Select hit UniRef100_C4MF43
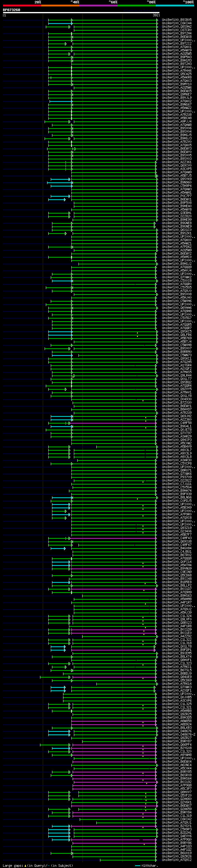The height and width of the screenshot is (868, 197). click(177, 538)
